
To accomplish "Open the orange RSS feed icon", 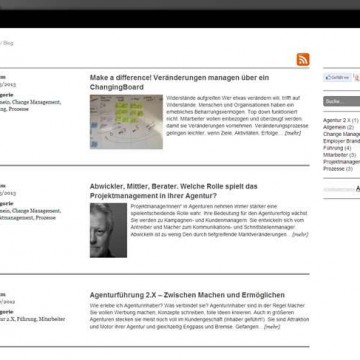I will [303, 59].
